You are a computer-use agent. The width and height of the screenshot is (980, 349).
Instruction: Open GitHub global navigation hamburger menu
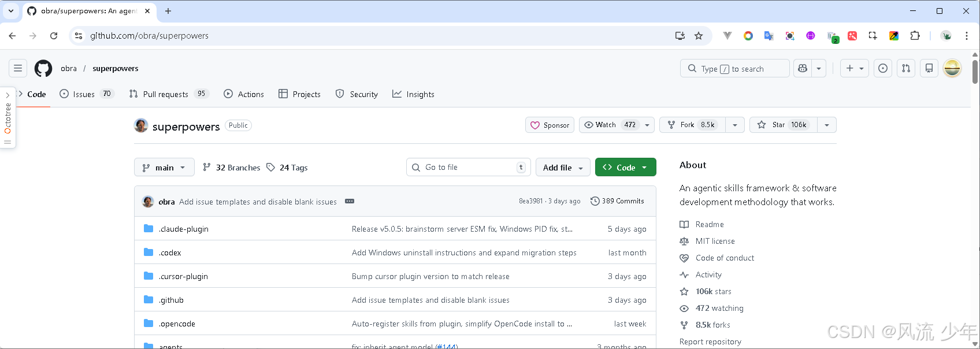18,68
